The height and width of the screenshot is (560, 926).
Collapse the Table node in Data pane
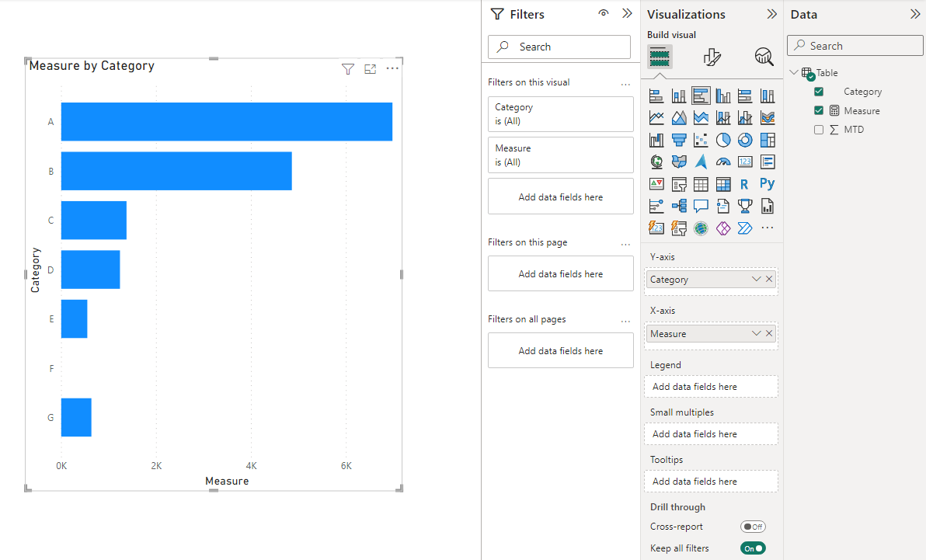point(794,72)
